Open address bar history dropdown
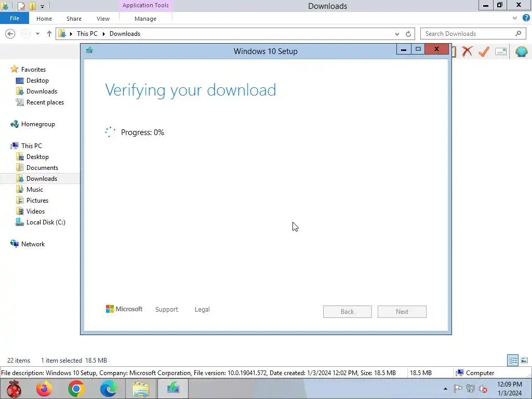532x399 pixels. (397, 34)
